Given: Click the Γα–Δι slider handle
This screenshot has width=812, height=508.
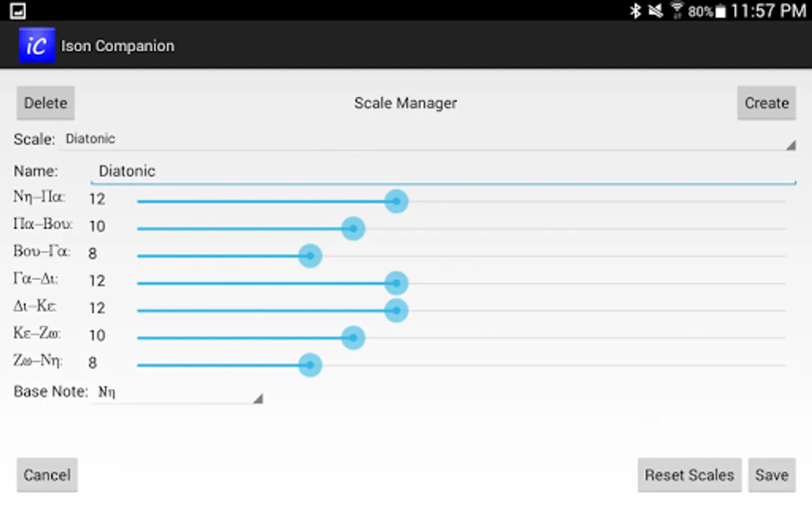Looking at the screenshot, I should pyautogui.click(x=396, y=283).
